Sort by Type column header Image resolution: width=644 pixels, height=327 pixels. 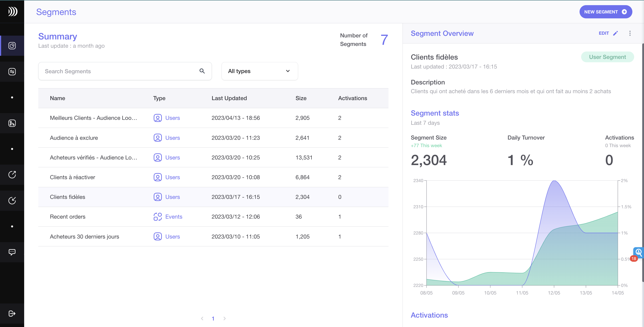point(159,98)
